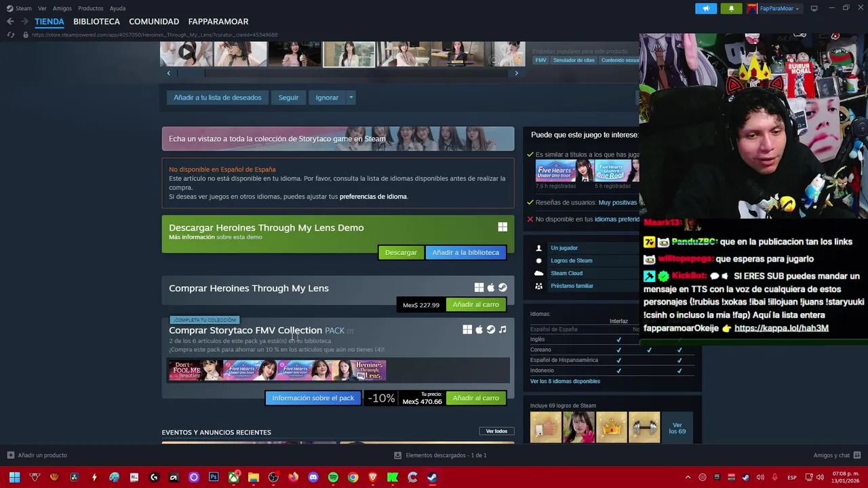The image size is (868, 488).
Task: Click music note icon on FMV Collection pack
Action: (502, 329)
